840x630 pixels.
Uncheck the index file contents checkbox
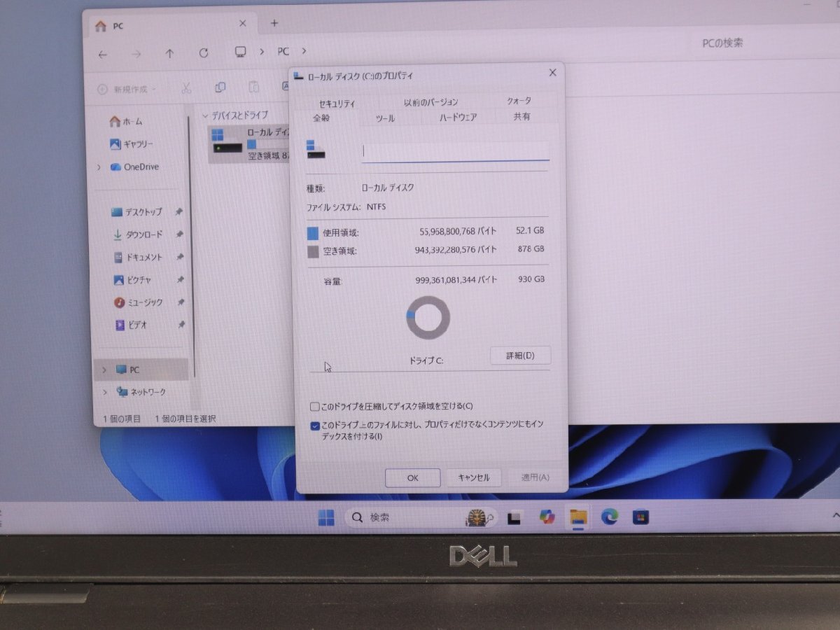(315, 425)
